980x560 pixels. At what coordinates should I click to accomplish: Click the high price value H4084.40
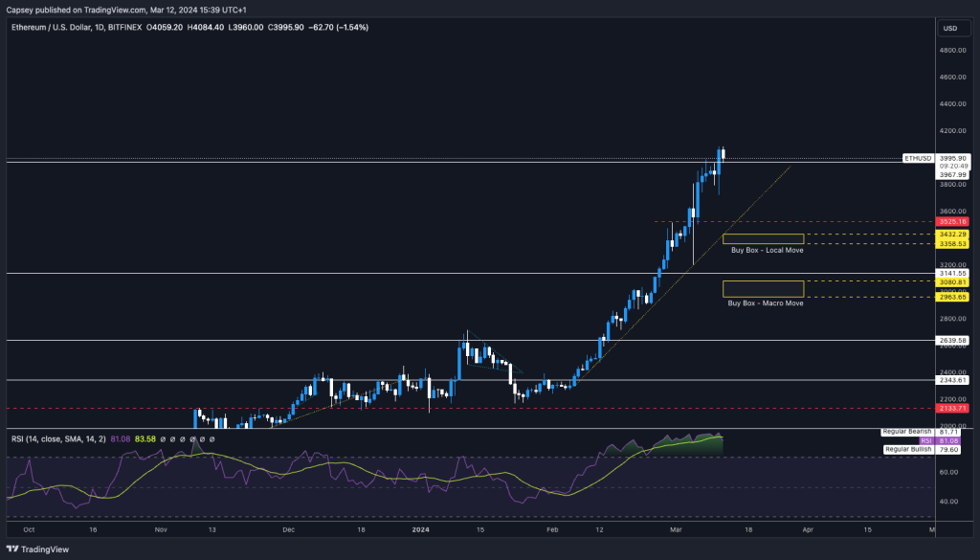[205, 28]
